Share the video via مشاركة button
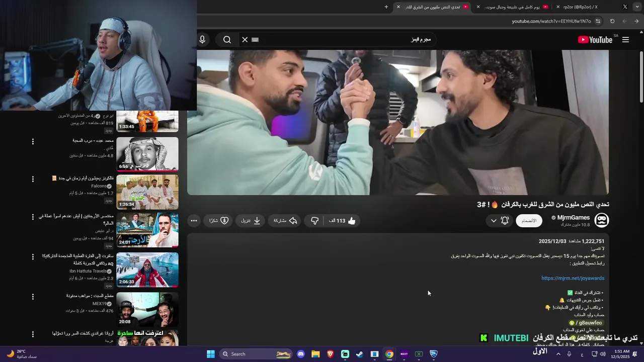Viewport: 644px width, 362px height. click(285, 221)
